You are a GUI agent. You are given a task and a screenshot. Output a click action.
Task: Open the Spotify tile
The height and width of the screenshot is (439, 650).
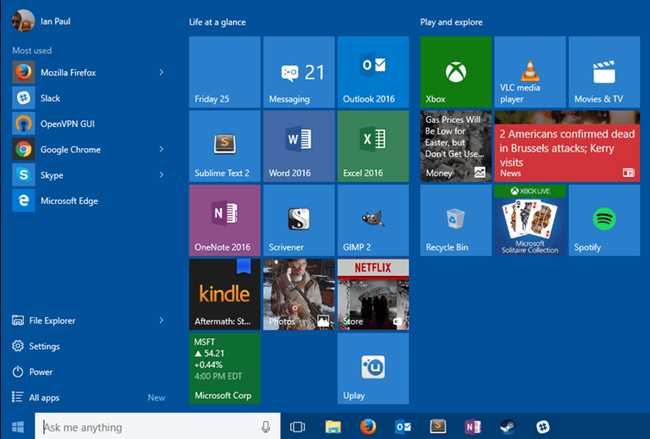[604, 220]
